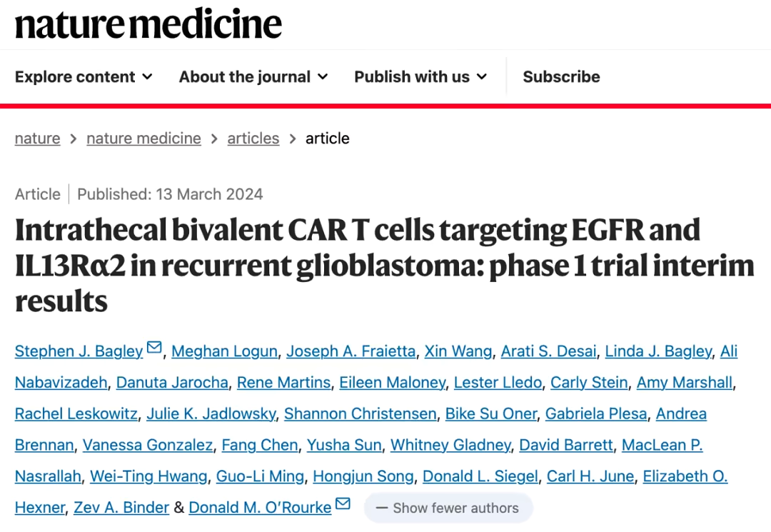Expand the Explore content menu
Image resolution: width=771 pixels, height=532 pixels.
84,76
